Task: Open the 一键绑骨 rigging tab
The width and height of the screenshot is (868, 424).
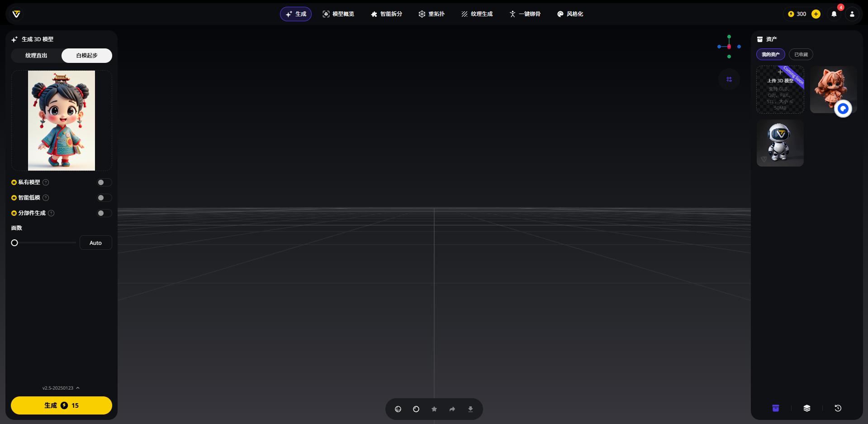Action: pos(525,14)
